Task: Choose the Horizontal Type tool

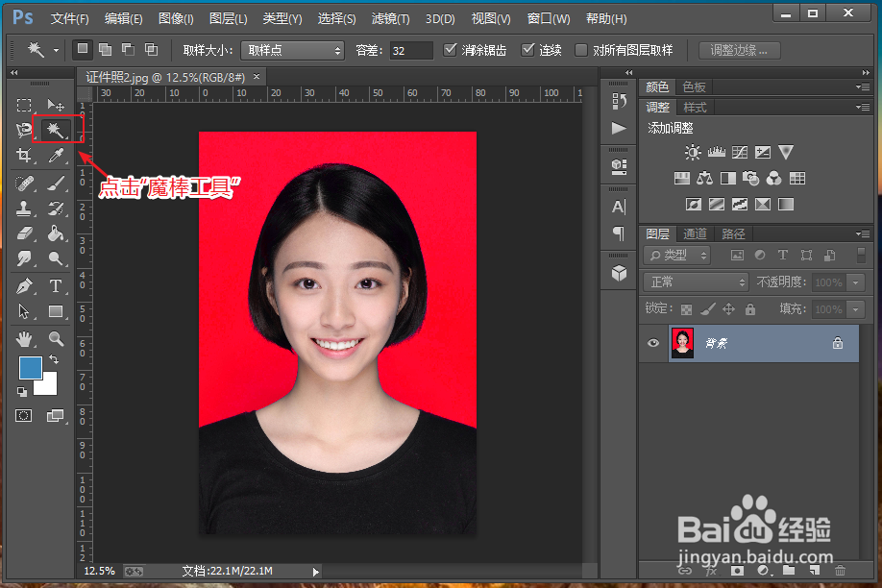Action: tap(56, 285)
